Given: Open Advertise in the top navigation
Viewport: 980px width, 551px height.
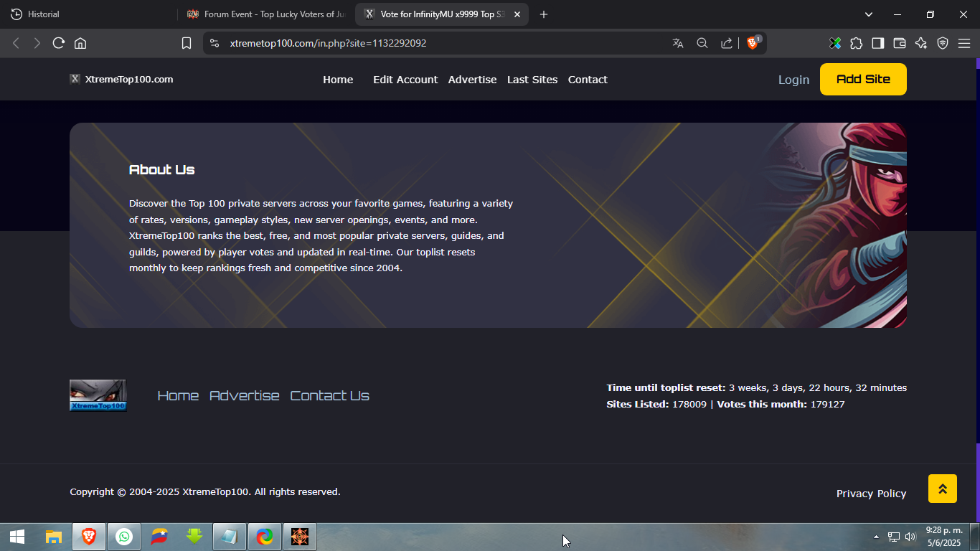Looking at the screenshot, I should click(x=472, y=80).
